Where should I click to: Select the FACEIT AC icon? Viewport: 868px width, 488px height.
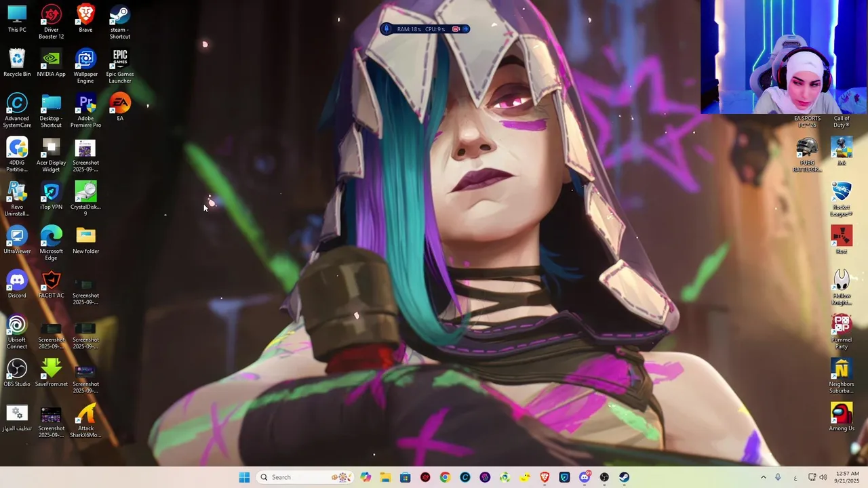51,285
